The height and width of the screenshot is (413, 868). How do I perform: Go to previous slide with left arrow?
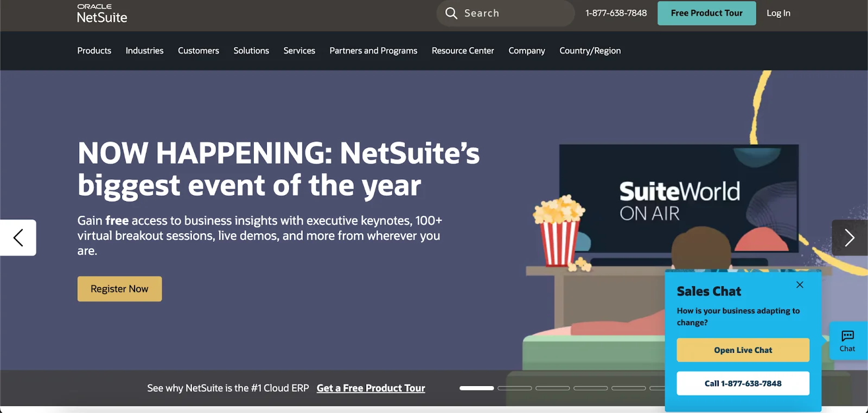[18, 237]
